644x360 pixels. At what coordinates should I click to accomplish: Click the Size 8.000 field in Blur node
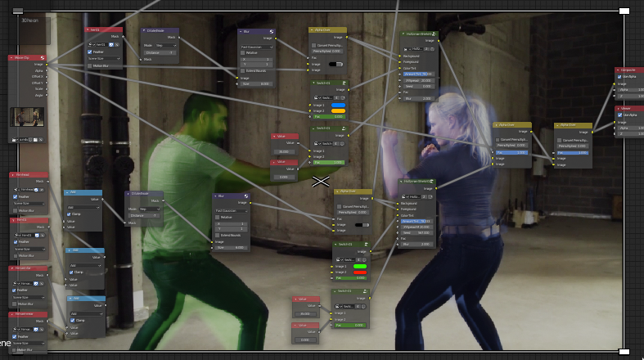(x=257, y=83)
